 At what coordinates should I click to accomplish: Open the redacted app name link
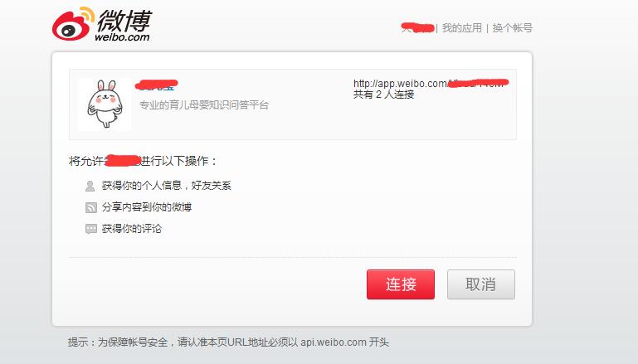[x=156, y=85]
